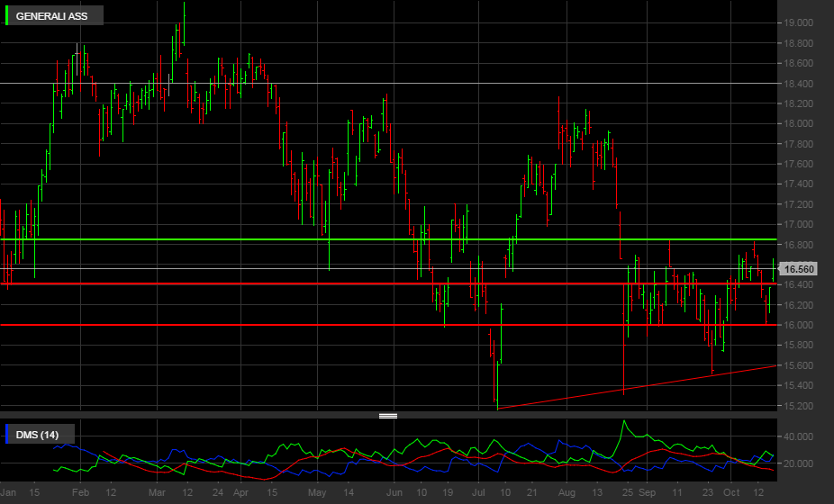Click the 13 date label after Aug
This screenshot has height=504, width=834.
tap(597, 492)
